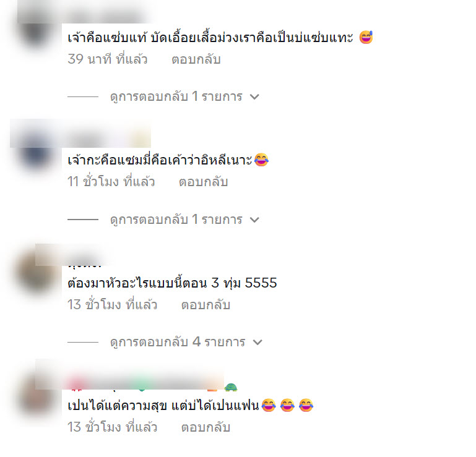Viewport: 476px width, 457px height.
Task: Reply to the 39 นาที ที่แล้ว comment
Action: [196, 59]
